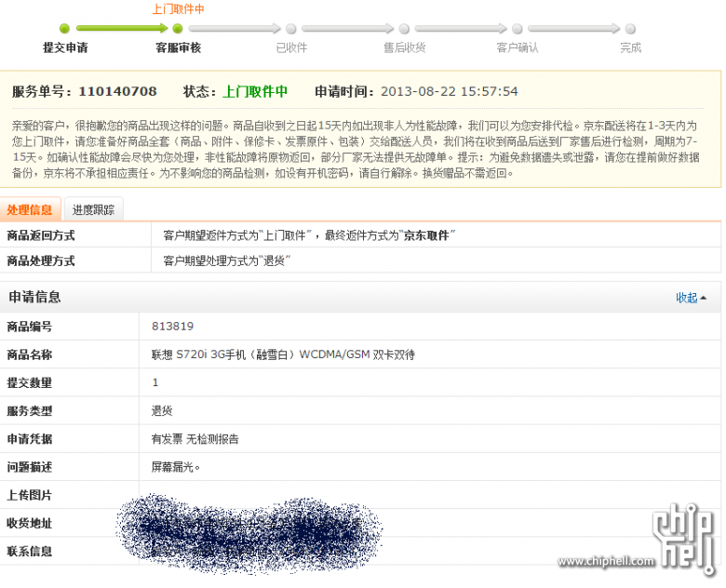Click the green 上门取件中 status text
This screenshot has width=726, height=588.
(255, 91)
